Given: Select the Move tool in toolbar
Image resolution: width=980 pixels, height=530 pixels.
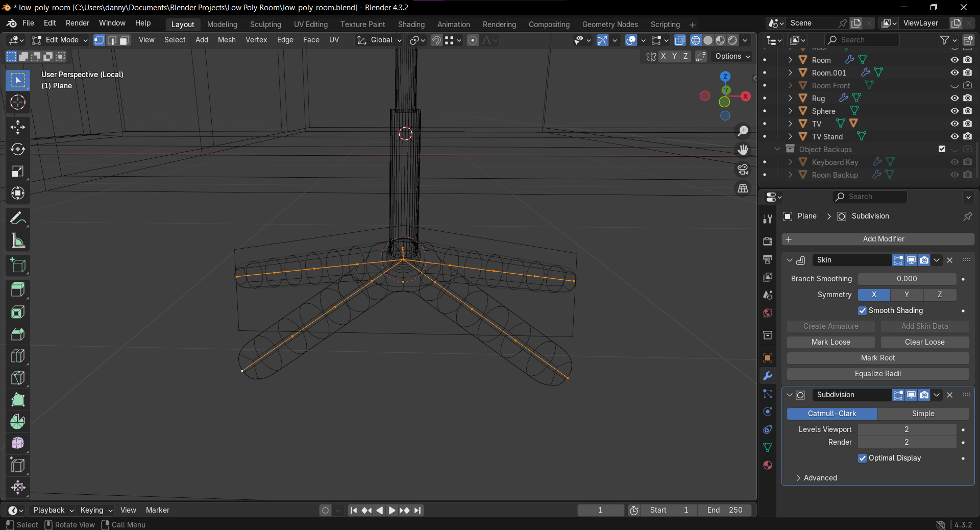Looking at the screenshot, I should coord(18,127).
